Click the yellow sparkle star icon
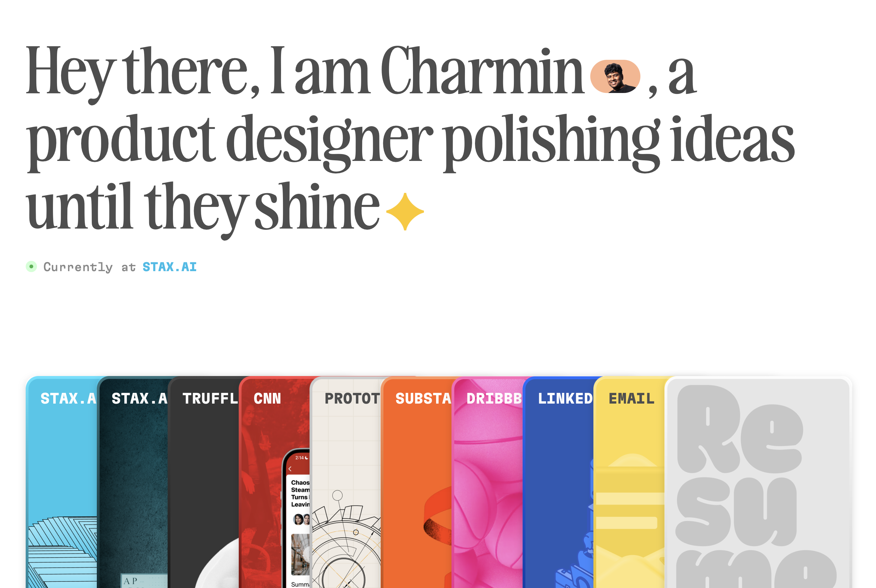This screenshot has height=588, width=876. tap(405, 212)
